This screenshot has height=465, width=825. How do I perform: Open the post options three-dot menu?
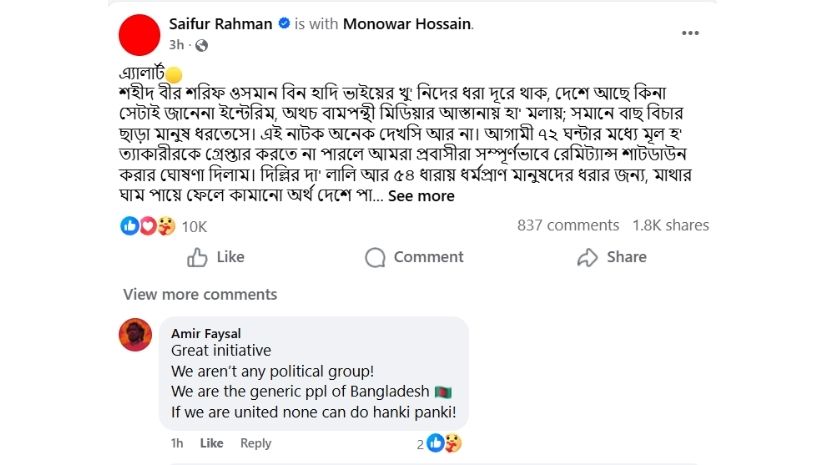690,33
